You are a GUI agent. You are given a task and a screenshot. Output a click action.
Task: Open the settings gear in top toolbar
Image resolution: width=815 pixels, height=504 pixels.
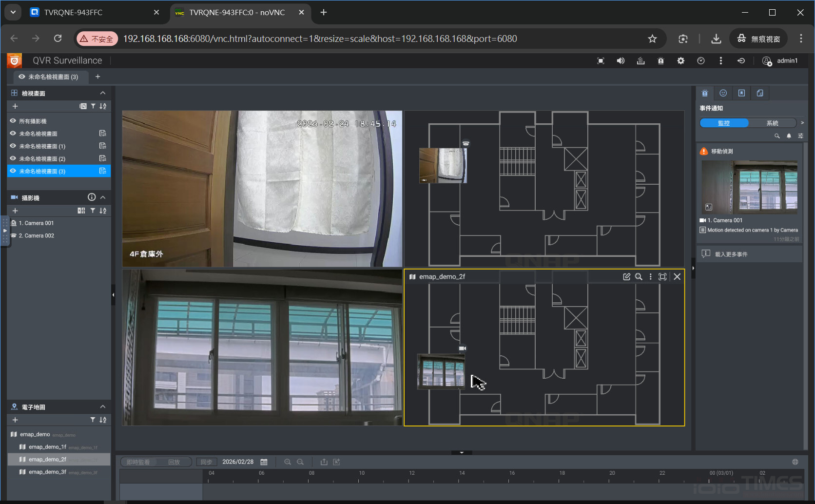pos(680,61)
